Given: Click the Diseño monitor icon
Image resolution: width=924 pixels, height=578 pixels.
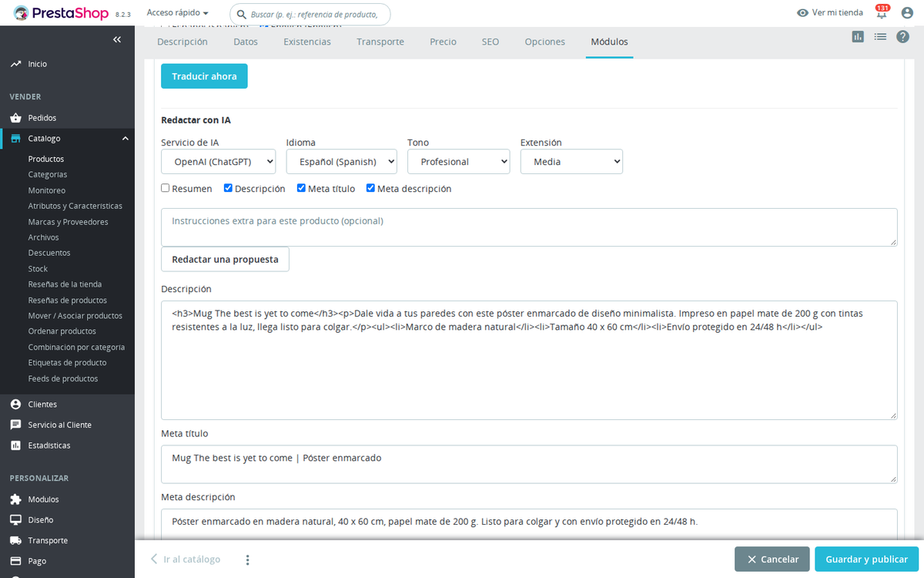Looking at the screenshot, I should 15,520.
